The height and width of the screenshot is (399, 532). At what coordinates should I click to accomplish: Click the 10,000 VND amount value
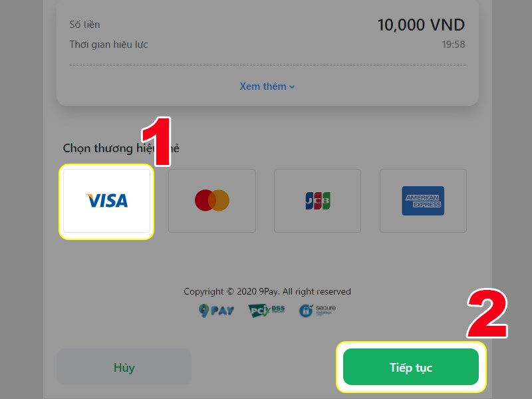click(x=421, y=25)
